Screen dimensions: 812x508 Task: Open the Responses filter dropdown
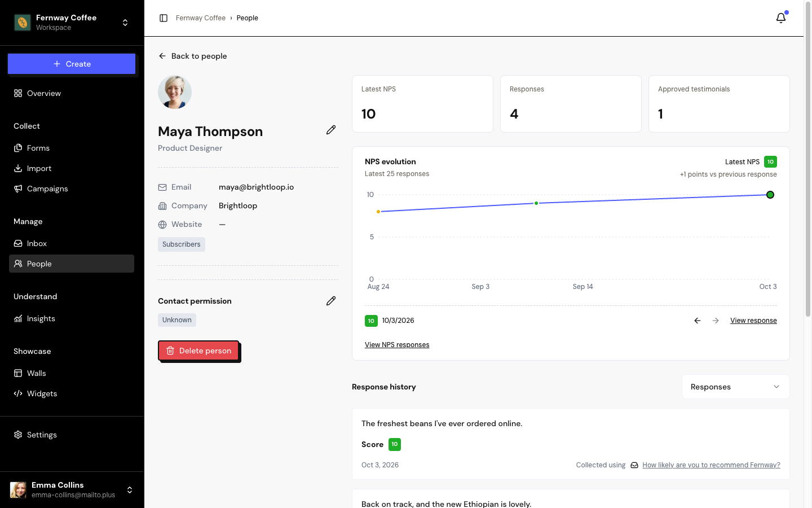coord(736,387)
